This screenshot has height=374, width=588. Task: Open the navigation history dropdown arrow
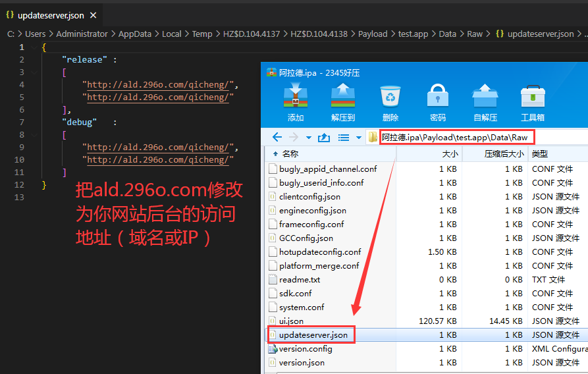tap(308, 138)
